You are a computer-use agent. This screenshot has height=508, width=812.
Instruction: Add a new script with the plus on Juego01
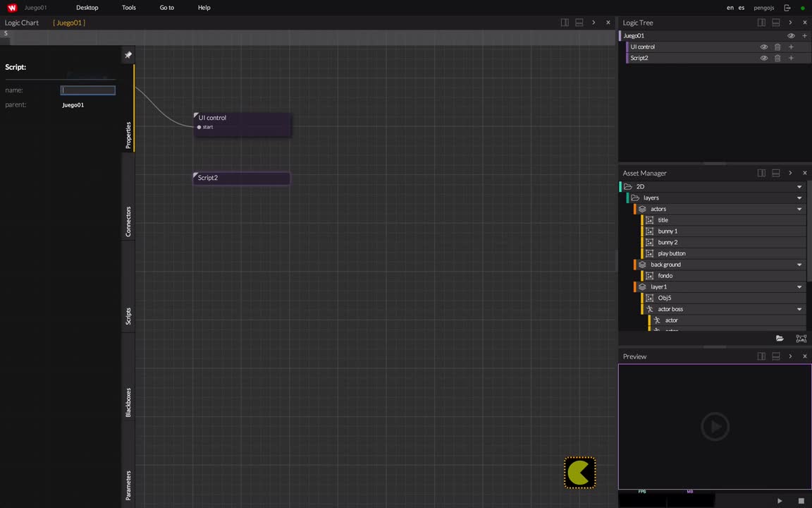pyautogui.click(x=804, y=35)
